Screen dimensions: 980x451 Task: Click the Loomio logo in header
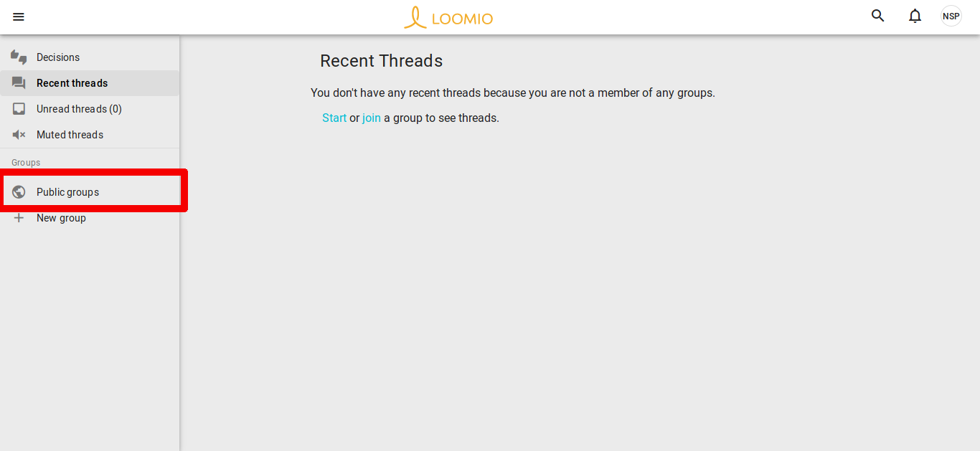449,17
